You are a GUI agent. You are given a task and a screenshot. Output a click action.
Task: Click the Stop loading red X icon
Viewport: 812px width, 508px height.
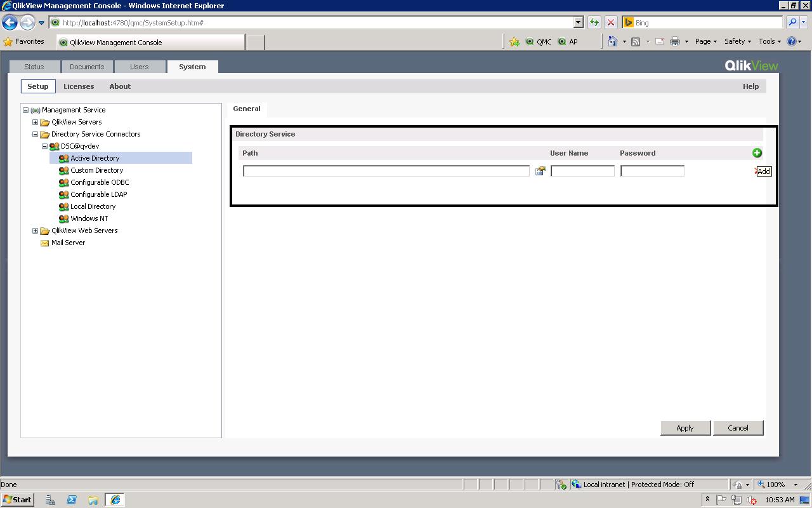(610, 23)
